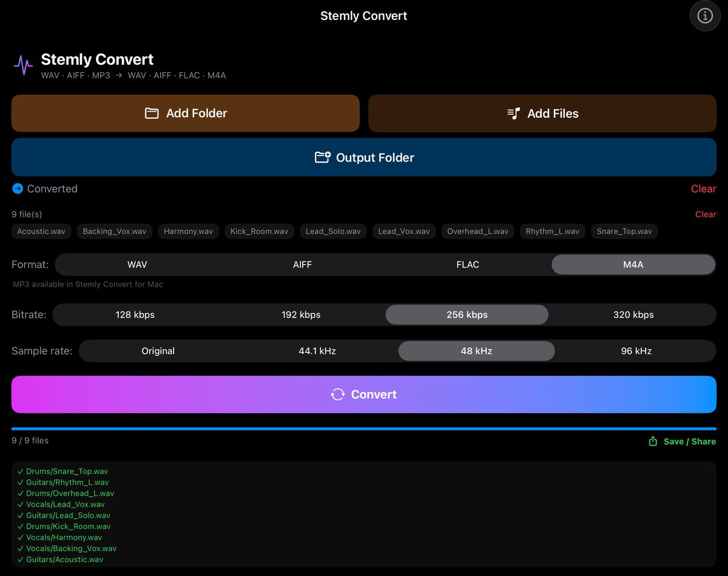Click the Drums/Snare_Top.wav log entry
The image size is (728, 576).
tap(62, 472)
